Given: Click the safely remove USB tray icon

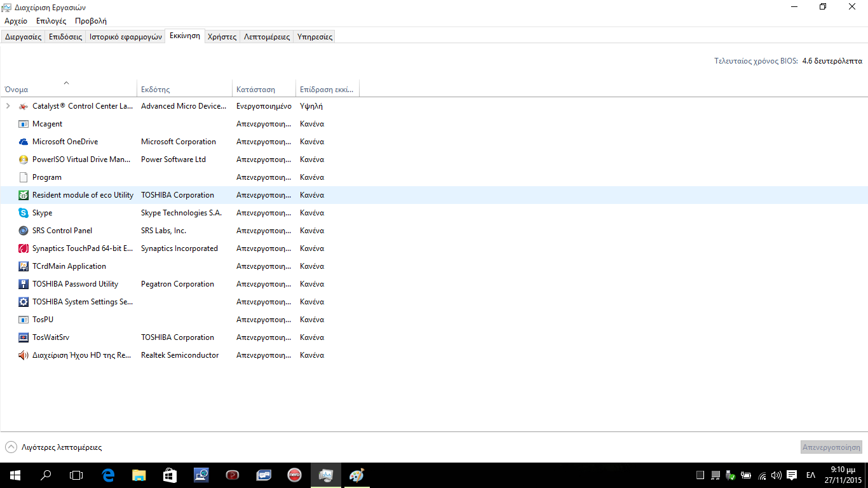Looking at the screenshot, I should coord(731,475).
